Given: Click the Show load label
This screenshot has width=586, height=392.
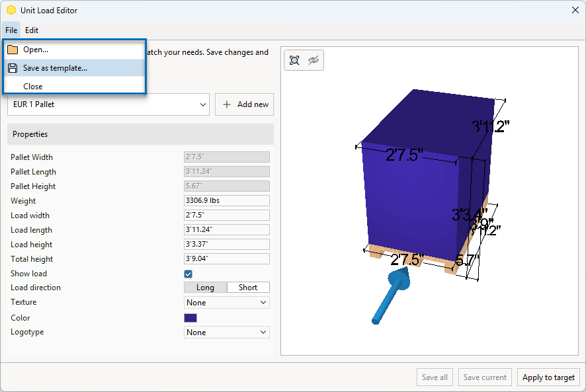Looking at the screenshot, I should tap(29, 274).
